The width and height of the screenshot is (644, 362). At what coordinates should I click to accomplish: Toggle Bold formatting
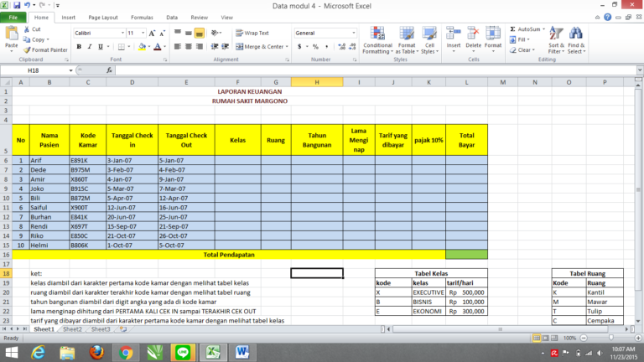tap(79, 47)
